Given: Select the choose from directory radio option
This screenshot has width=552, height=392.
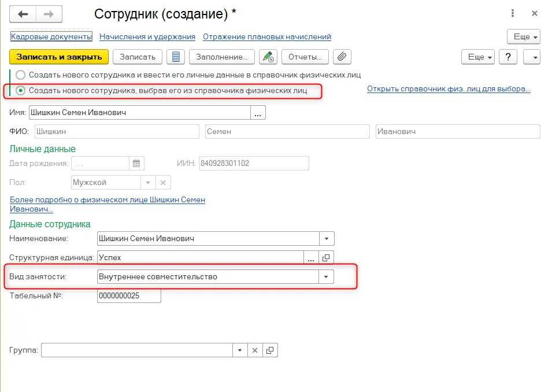Looking at the screenshot, I should coord(21,91).
